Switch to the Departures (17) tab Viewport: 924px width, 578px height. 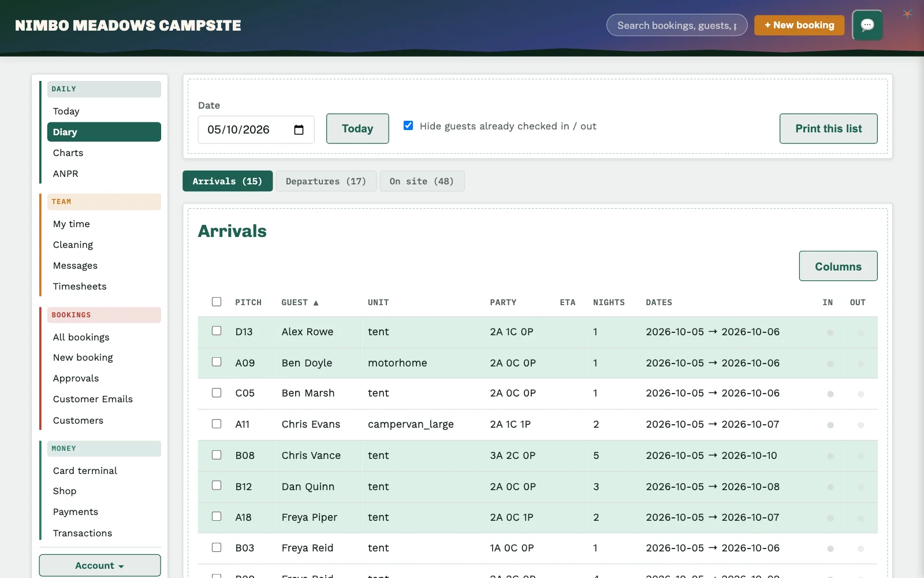pyautogui.click(x=326, y=181)
